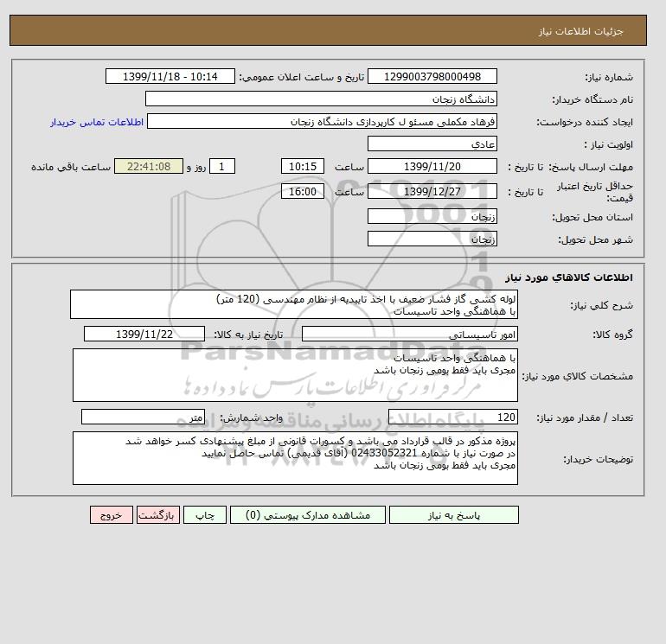Click label حداقل تاریخ اعتبار قیمت
This screenshot has width=666, height=644.
[x=595, y=192]
